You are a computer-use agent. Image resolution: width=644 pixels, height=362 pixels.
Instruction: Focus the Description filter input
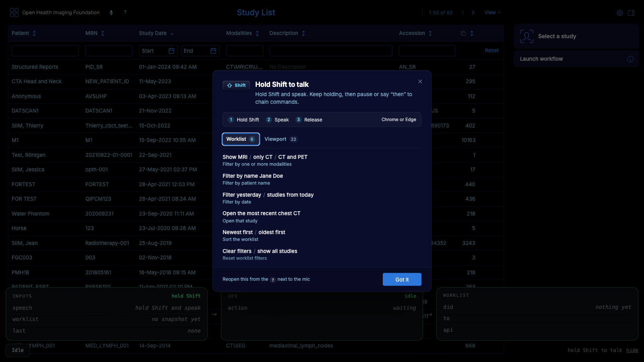pos(331,51)
